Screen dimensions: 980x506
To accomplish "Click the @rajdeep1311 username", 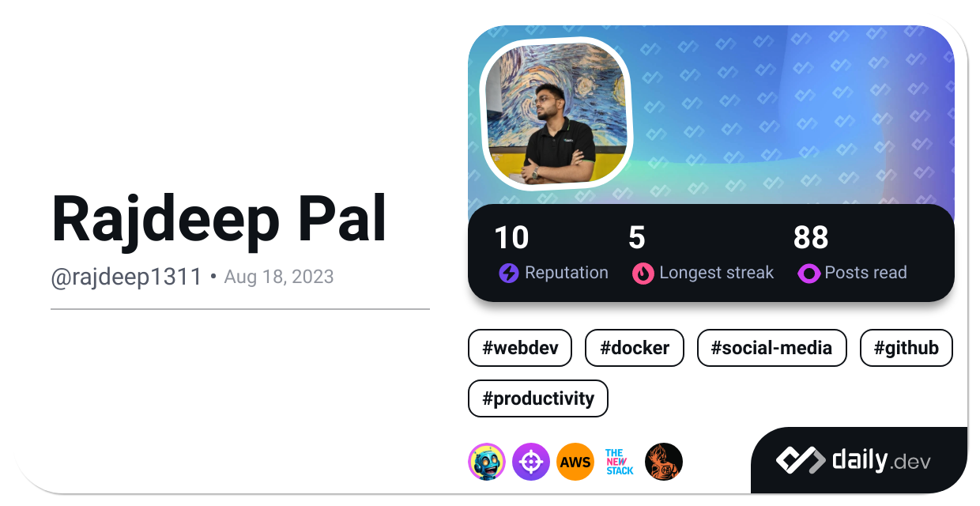I will click(126, 277).
